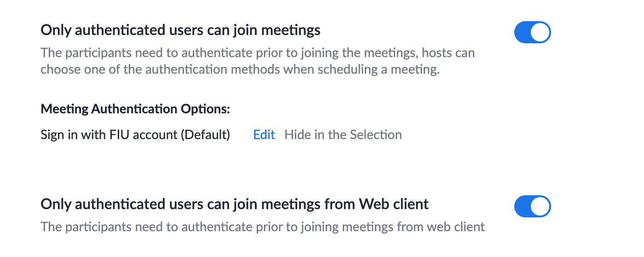Click the white knob of the first toggle

tap(540, 32)
